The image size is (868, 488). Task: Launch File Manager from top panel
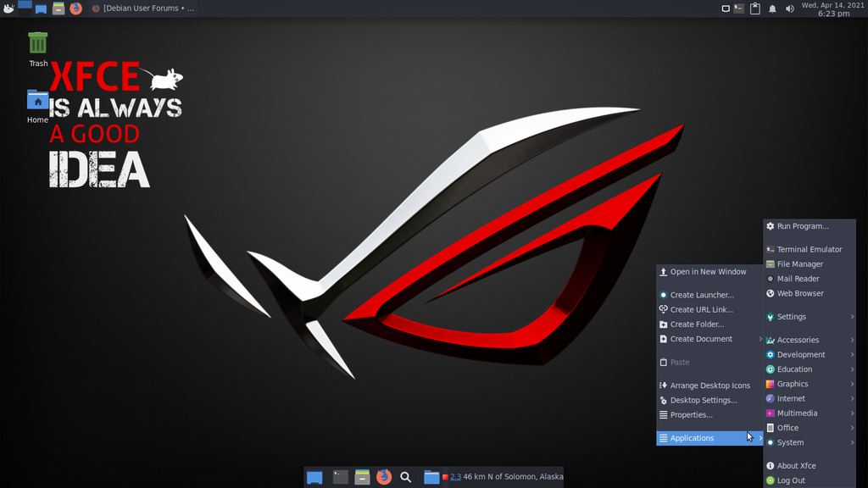(58, 8)
